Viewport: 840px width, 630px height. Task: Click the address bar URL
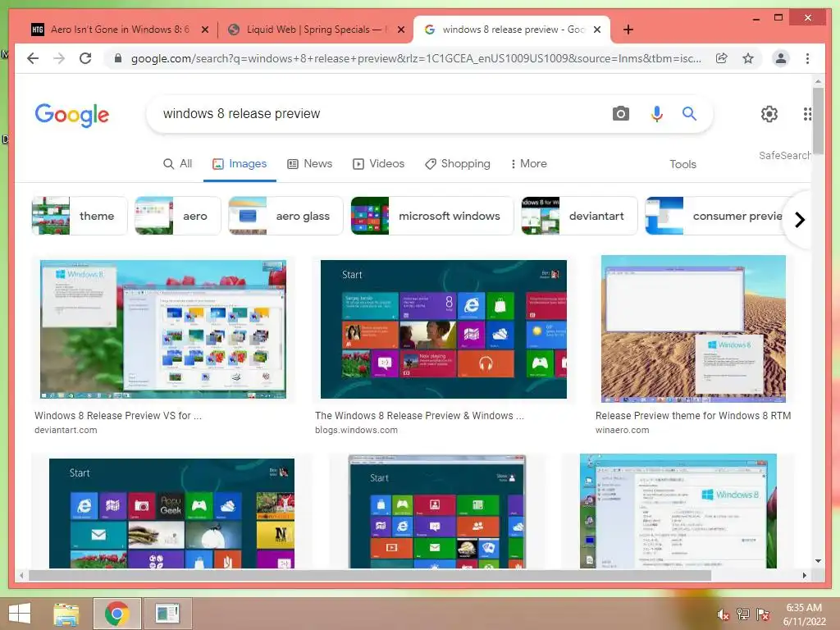pyautogui.click(x=416, y=58)
